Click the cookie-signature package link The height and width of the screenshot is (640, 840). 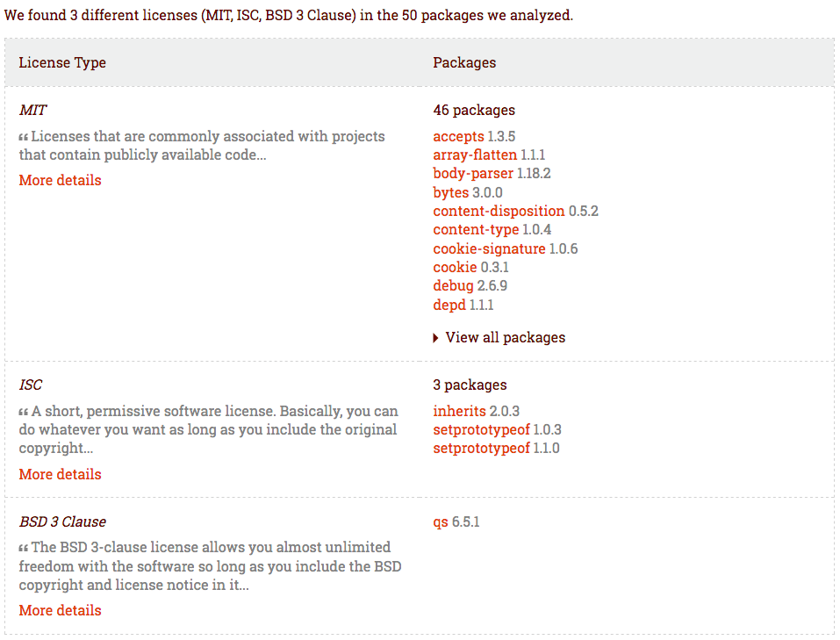click(x=489, y=248)
